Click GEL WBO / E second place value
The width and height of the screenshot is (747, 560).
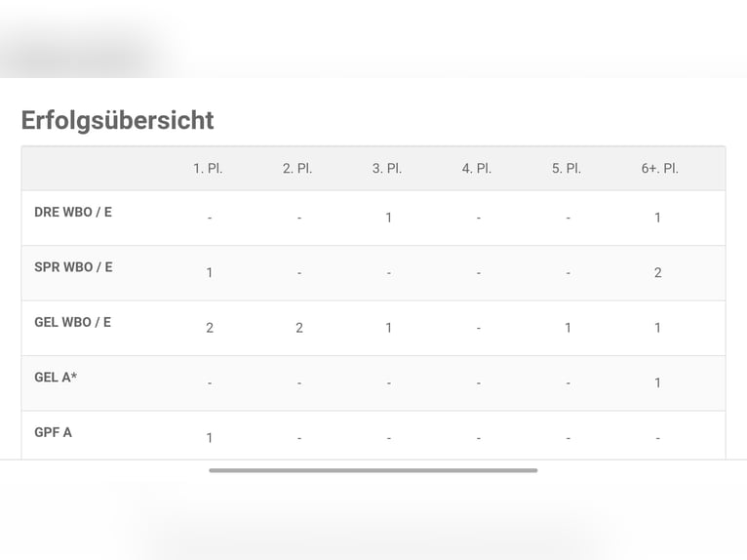click(x=299, y=328)
